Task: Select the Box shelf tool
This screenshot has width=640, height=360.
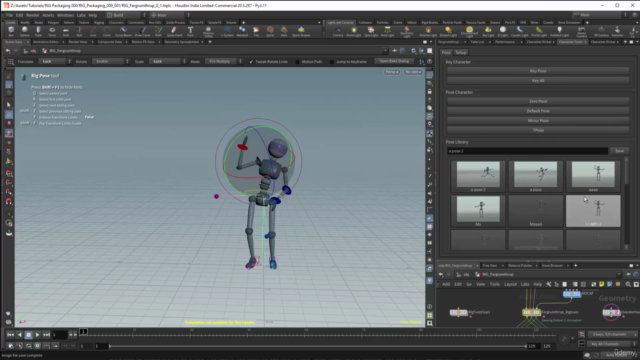Action: click(x=11, y=31)
